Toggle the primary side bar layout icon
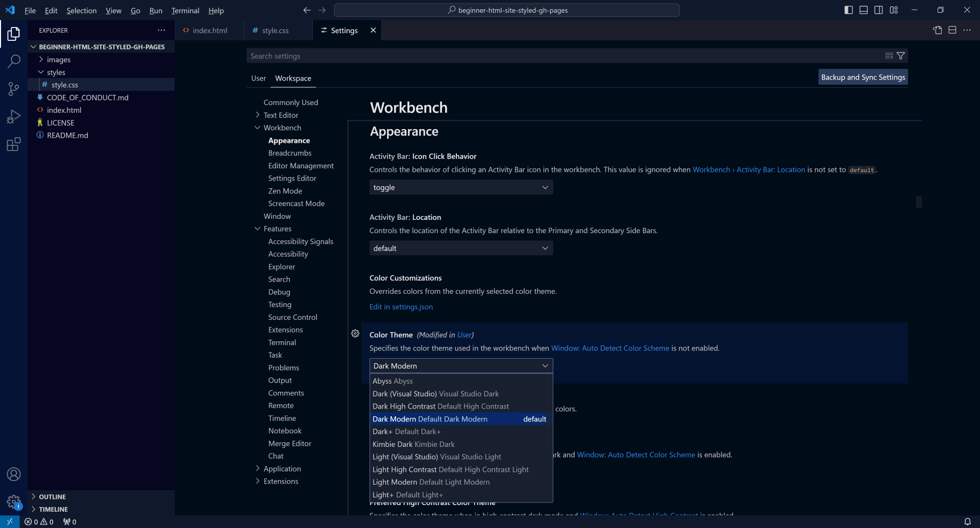This screenshot has height=528, width=980. 848,10
